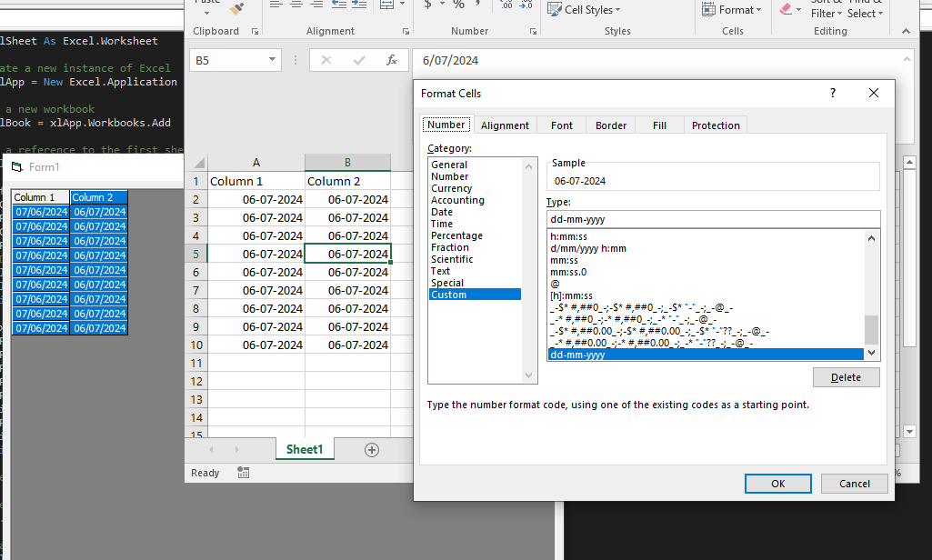Click OK in Format Cells dialog

pos(778,484)
